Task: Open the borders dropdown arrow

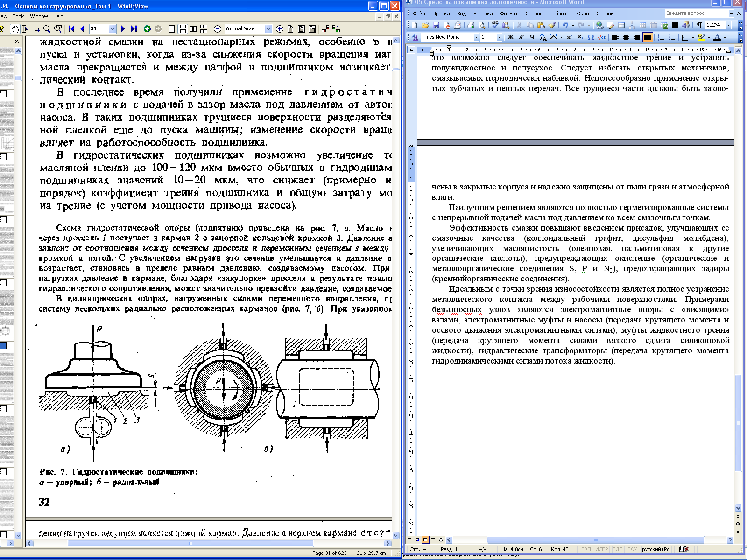Action: 693,37
